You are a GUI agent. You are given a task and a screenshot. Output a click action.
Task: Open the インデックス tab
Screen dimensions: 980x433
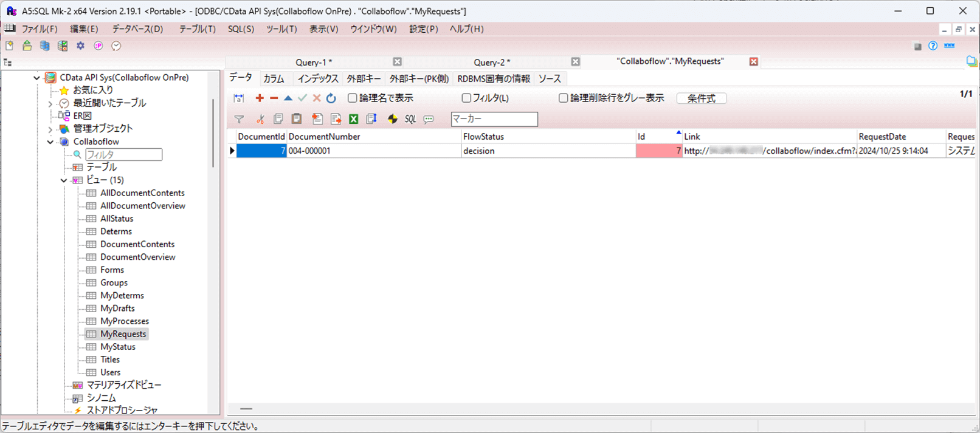tap(318, 79)
